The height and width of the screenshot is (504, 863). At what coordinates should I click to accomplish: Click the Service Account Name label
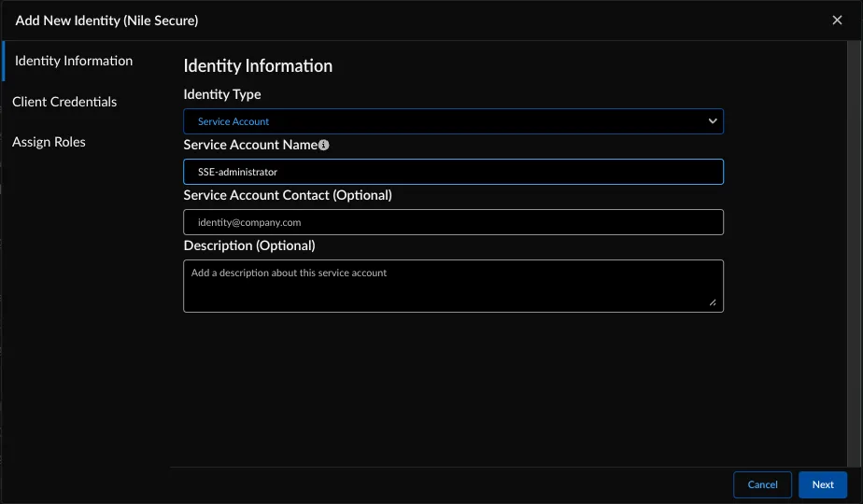(250, 145)
